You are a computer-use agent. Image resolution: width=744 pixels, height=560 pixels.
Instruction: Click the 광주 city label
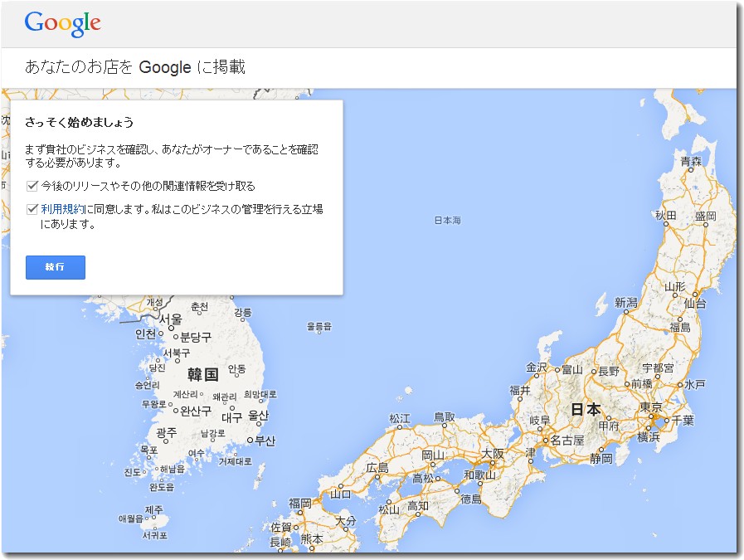[x=167, y=433]
